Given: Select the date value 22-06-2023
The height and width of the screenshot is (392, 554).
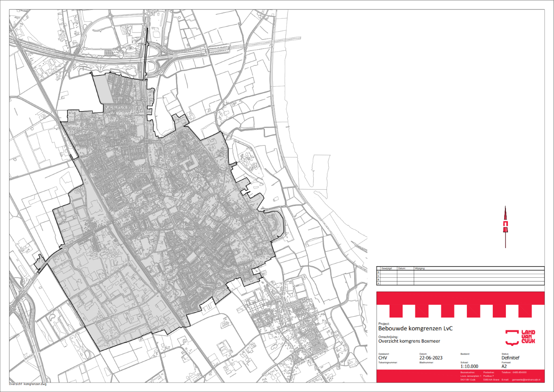Looking at the screenshot, I should pos(431,358).
